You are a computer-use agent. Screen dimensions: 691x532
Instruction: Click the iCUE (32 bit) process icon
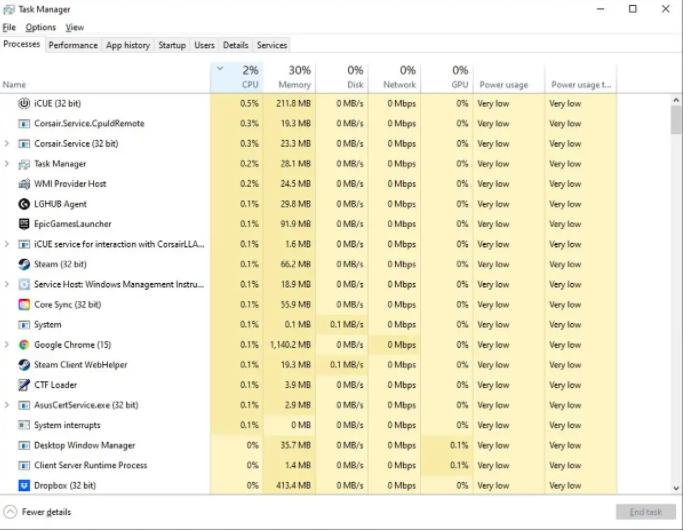tap(24, 104)
